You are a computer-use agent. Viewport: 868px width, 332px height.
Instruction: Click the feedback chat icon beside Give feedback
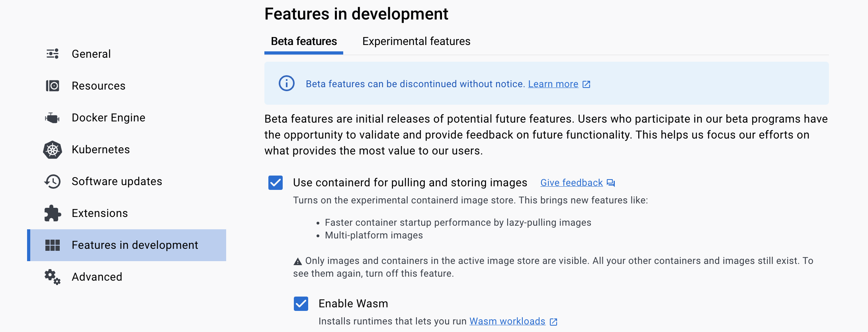coord(611,183)
